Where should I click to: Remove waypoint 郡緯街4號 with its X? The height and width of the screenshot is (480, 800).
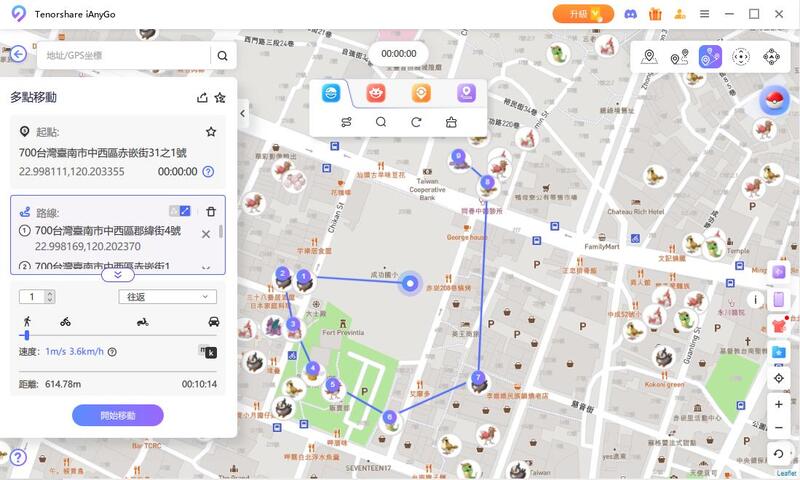206,234
